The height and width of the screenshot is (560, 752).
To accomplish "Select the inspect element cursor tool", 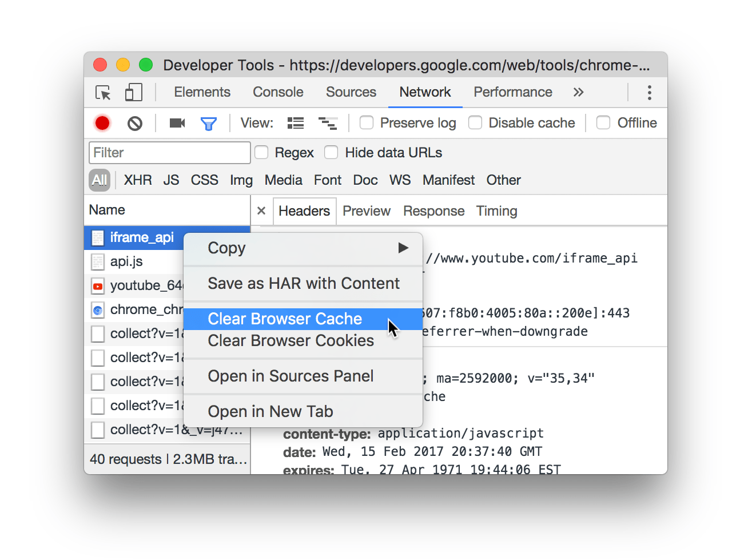I will (x=102, y=92).
